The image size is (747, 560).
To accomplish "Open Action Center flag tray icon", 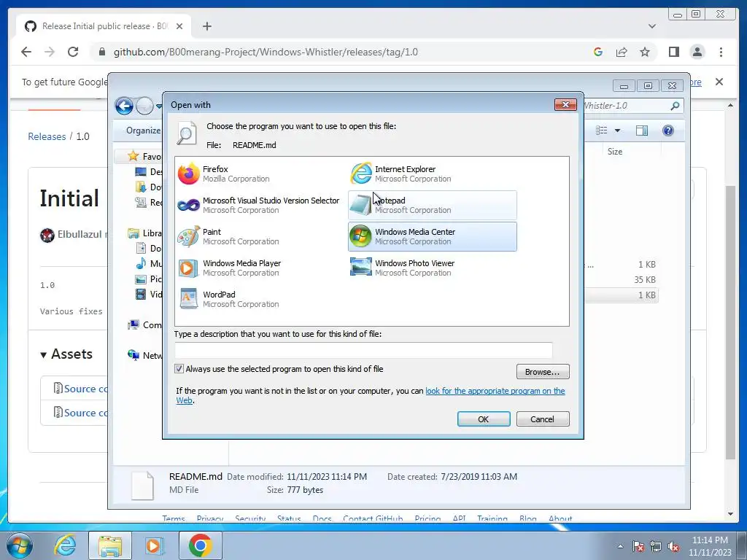I will point(638,547).
